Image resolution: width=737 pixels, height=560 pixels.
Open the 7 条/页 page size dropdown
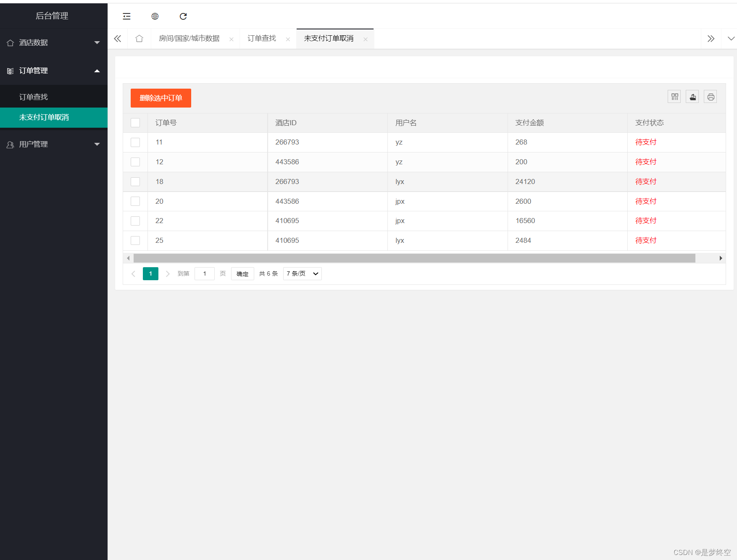[303, 273]
